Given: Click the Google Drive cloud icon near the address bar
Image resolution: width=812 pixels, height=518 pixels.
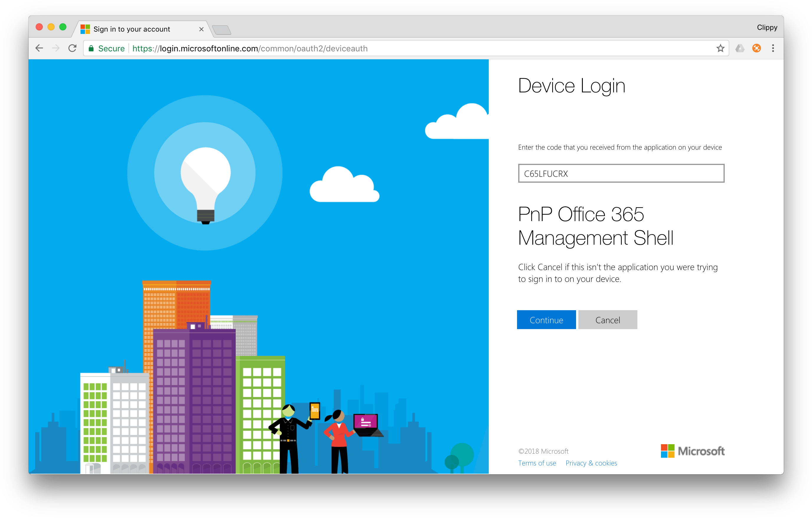Looking at the screenshot, I should tap(740, 48).
